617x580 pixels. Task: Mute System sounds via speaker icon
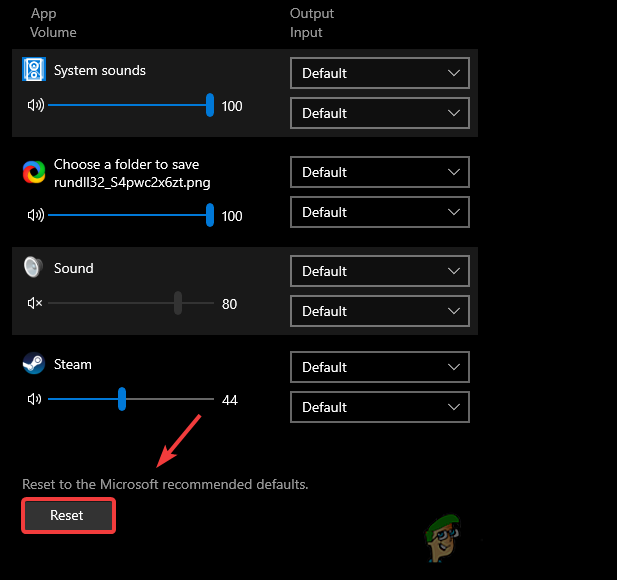tap(36, 105)
